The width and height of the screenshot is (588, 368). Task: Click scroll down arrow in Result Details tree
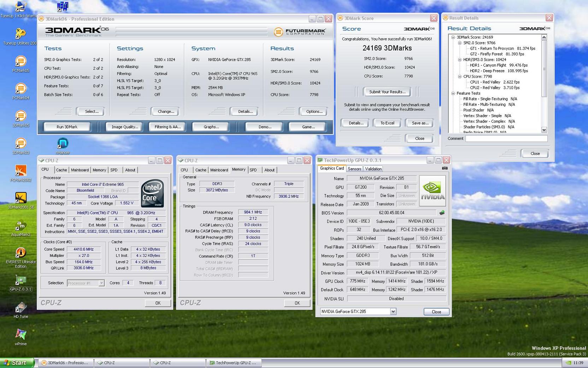click(544, 130)
